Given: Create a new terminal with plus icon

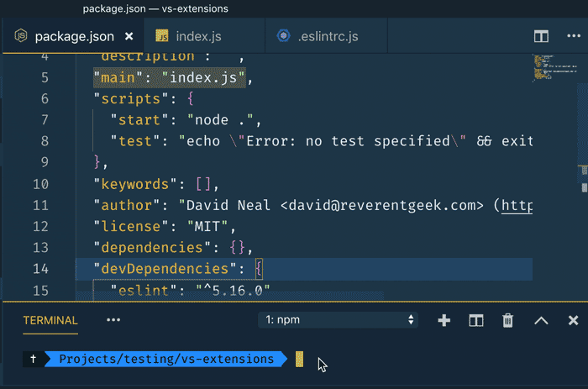Looking at the screenshot, I should [444, 320].
